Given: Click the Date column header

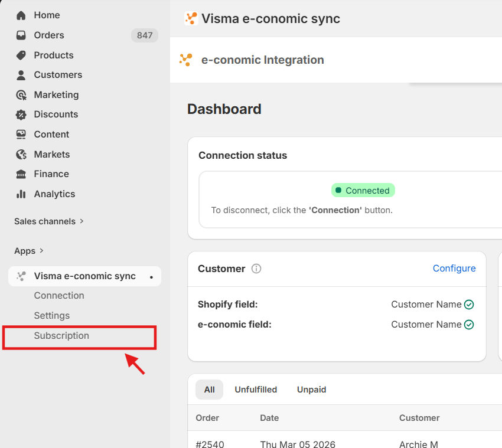Looking at the screenshot, I should [x=269, y=418].
